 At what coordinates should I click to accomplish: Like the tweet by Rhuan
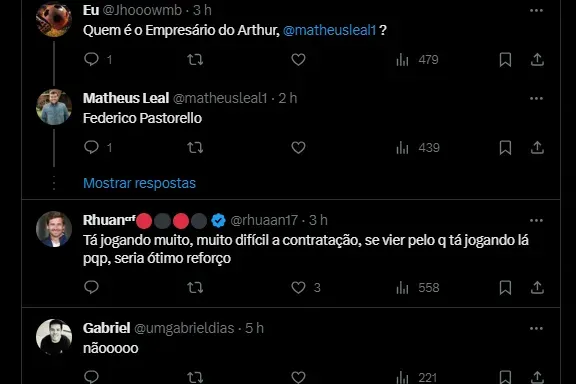click(298, 287)
